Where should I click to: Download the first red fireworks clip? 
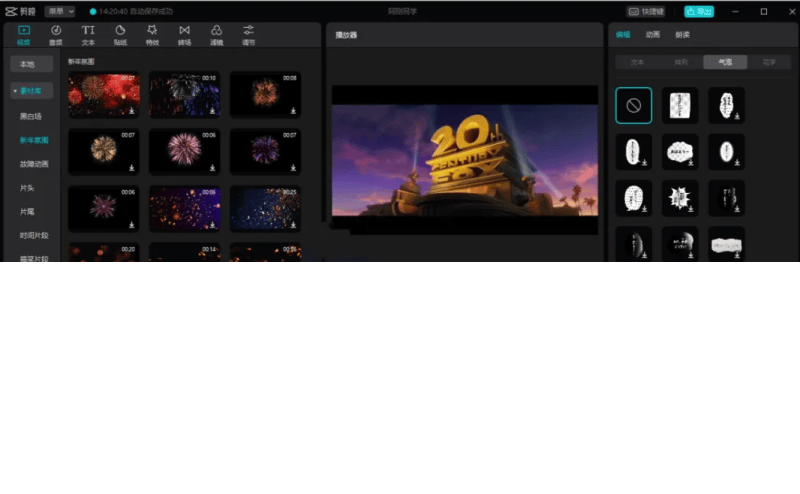(x=132, y=111)
